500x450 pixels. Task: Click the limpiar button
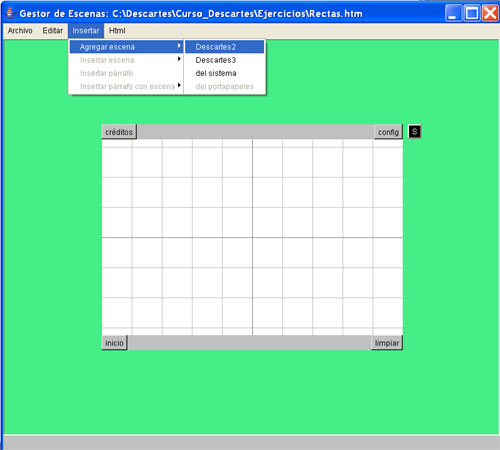coord(387,343)
